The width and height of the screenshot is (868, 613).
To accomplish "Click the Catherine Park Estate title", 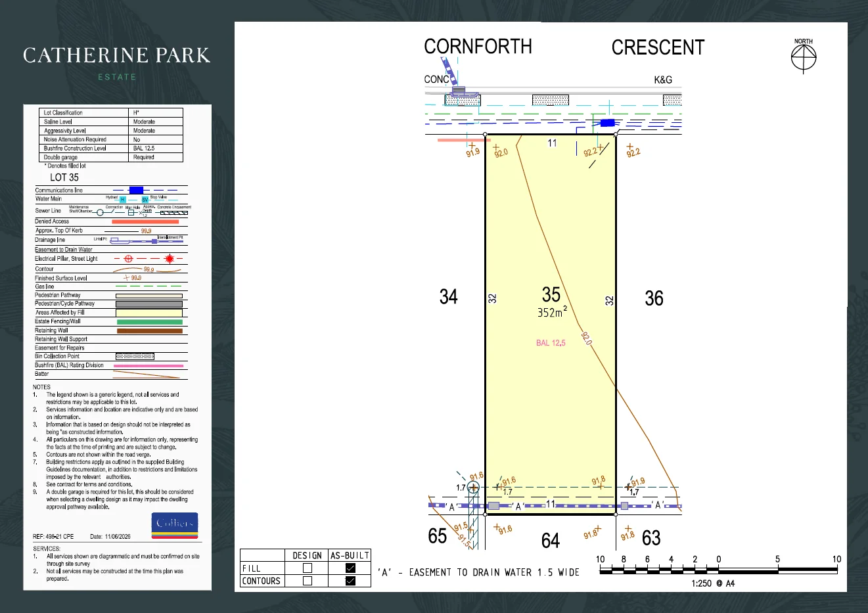I will 117,62.
